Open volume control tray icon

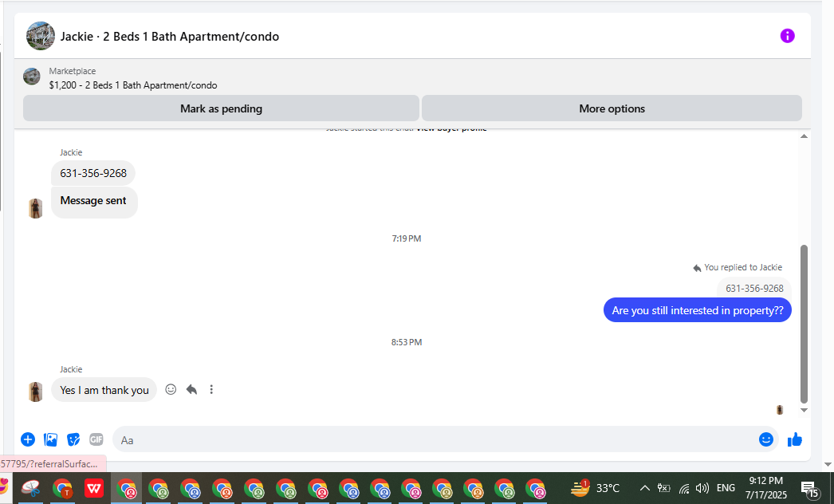702,488
